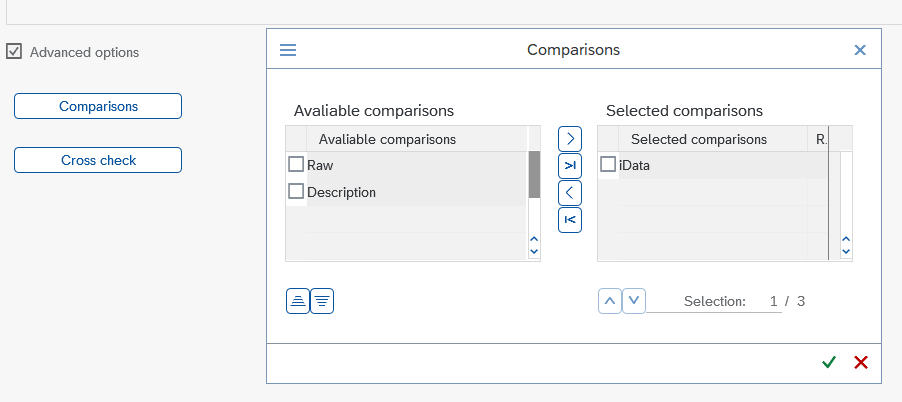Move selected item to Selected comparisons
This screenshot has width=902, height=402.
pos(570,139)
